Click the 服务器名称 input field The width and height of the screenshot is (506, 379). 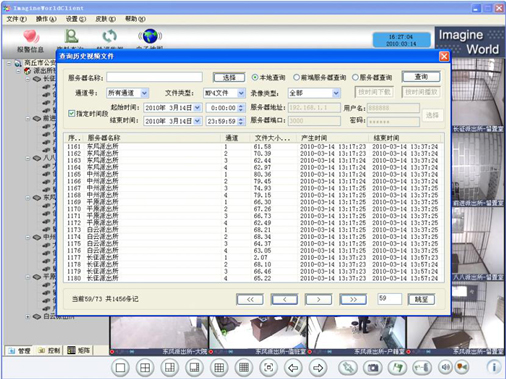[x=154, y=77]
